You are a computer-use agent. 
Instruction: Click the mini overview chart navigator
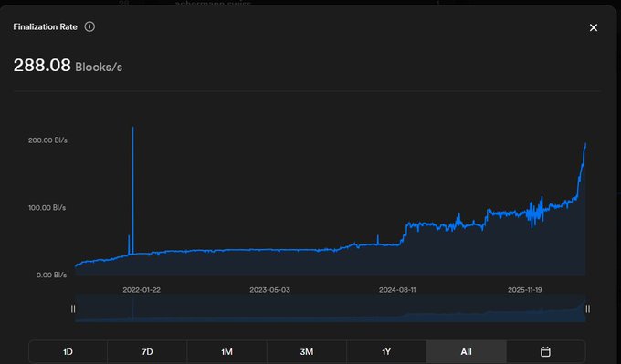tap(331, 308)
